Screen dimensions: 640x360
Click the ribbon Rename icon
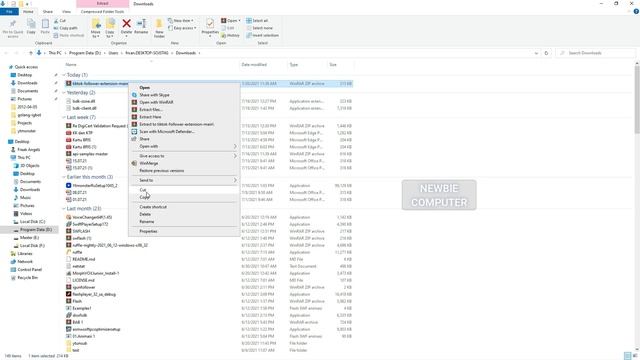141,26
